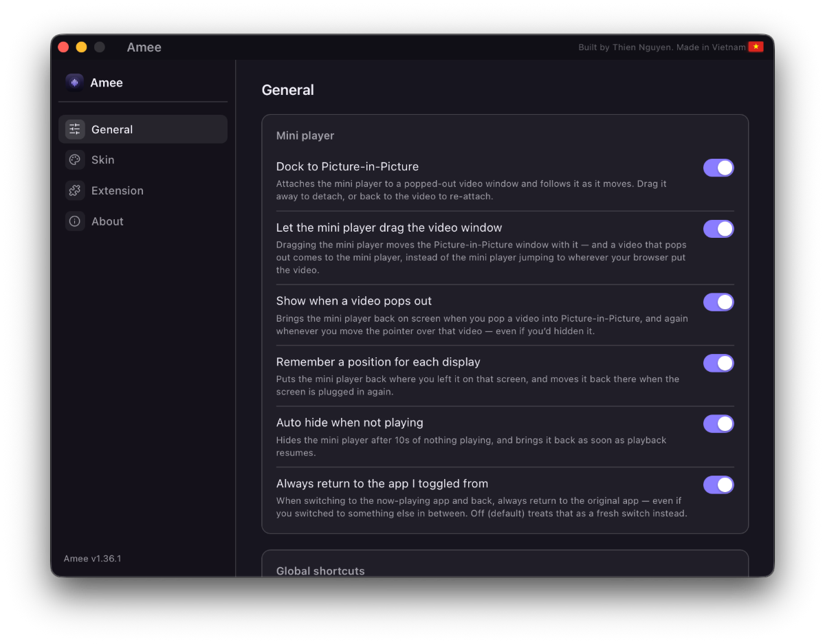Click the yellow minimize window button
Image resolution: width=825 pixels, height=644 pixels.
[x=81, y=47]
